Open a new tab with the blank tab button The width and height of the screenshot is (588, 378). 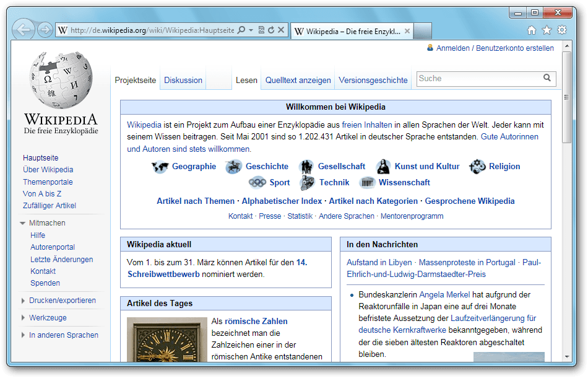point(422,31)
